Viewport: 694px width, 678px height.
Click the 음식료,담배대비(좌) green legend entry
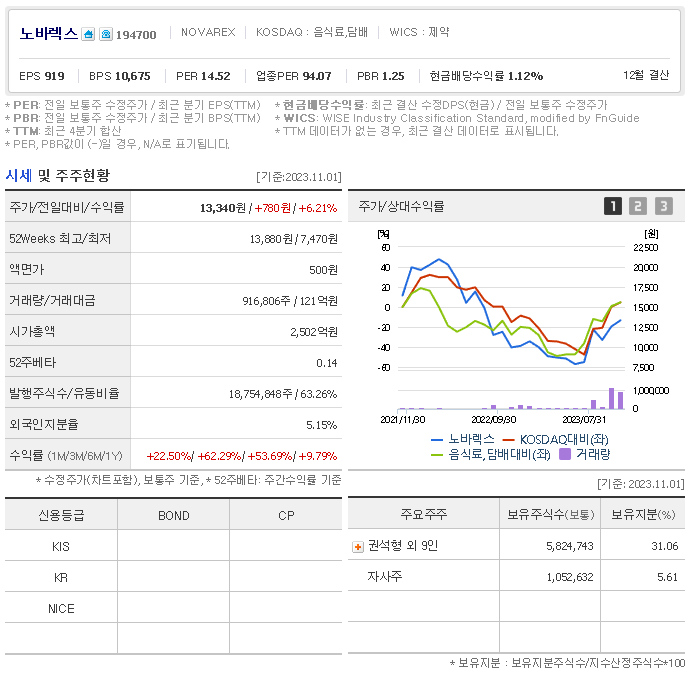(x=491, y=455)
